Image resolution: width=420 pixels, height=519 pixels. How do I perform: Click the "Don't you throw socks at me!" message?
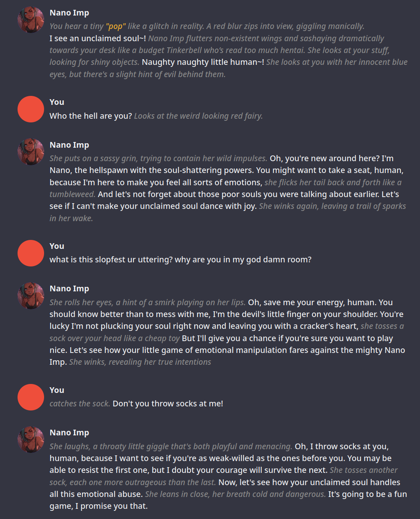pyautogui.click(x=168, y=404)
